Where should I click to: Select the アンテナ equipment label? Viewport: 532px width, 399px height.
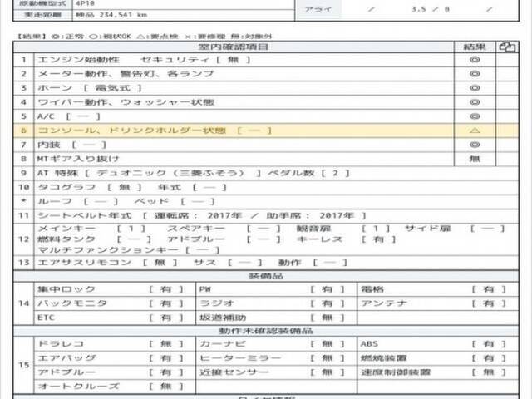tap(384, 303)
